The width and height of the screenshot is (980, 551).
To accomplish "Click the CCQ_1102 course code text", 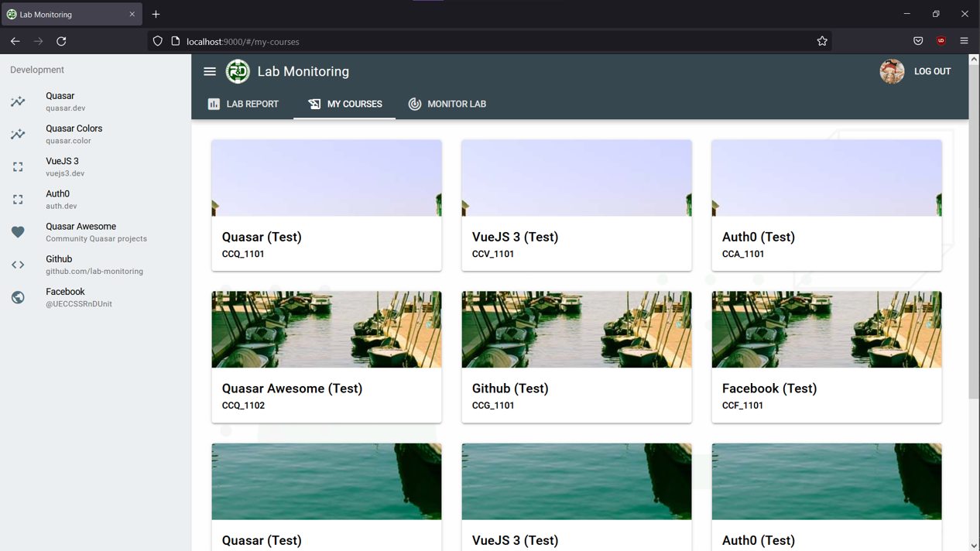I will pos(243,406).
